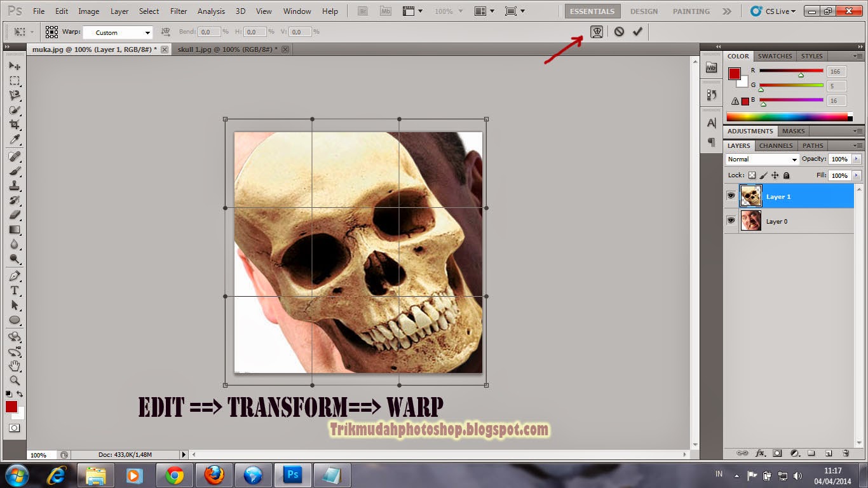Viewport: 868px width, 488px height.
Task: Select the Pen tool
Action: tap(15, 276)
